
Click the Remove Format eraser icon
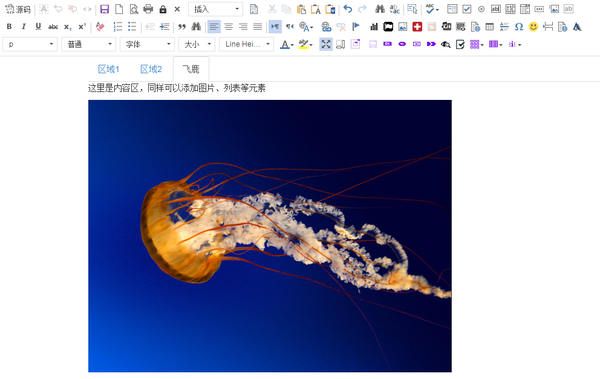coord(100,27)
